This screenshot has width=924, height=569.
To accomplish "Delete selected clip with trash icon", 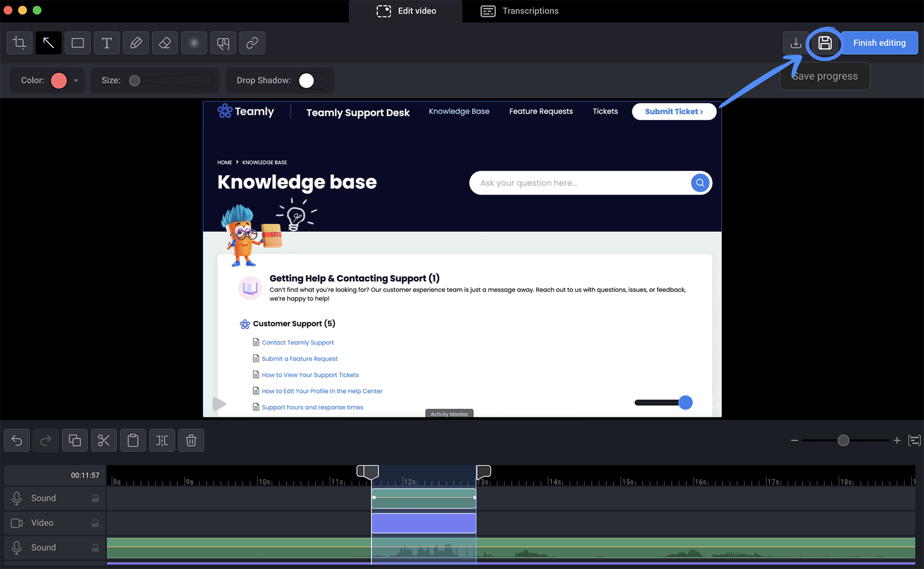I will [191, 440].
